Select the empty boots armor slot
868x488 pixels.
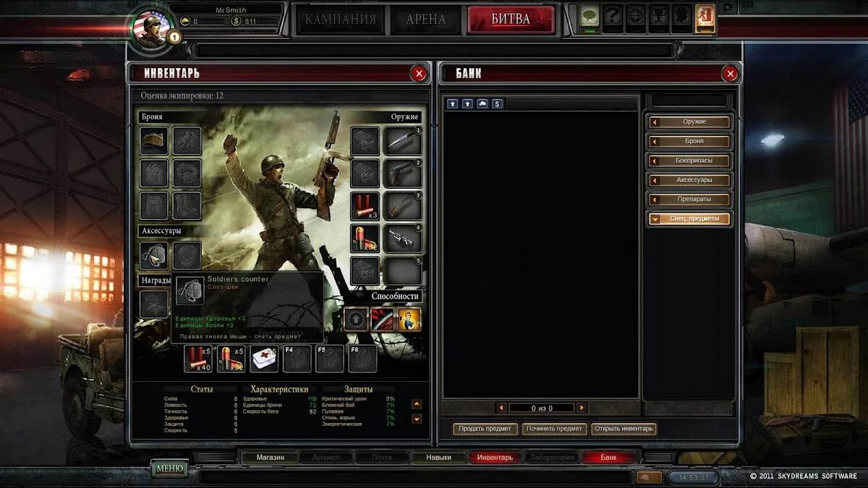[x=187, y=206]
